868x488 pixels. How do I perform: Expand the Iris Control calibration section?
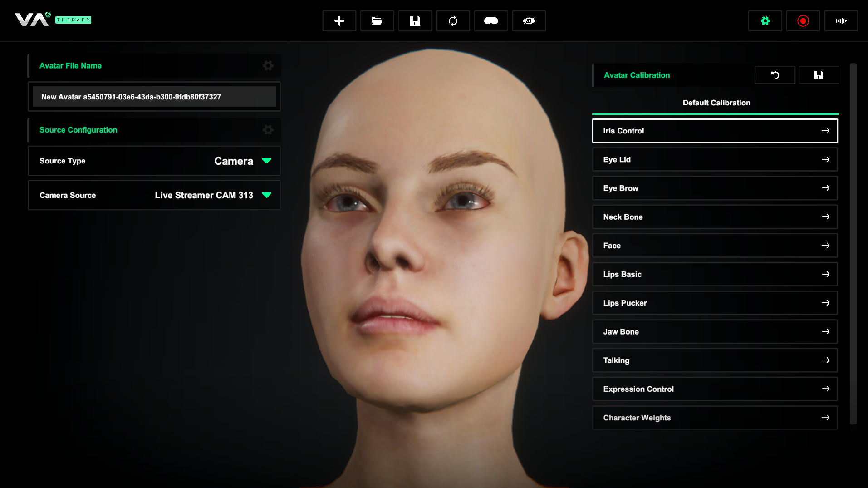[715, 131]
